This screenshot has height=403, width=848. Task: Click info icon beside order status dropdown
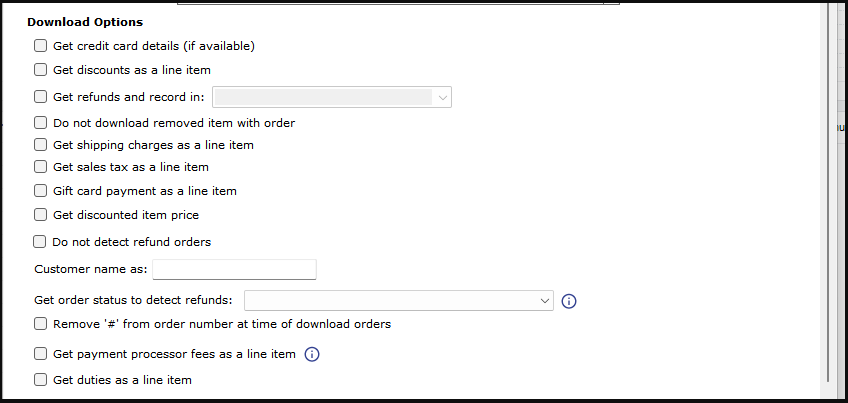570,301
